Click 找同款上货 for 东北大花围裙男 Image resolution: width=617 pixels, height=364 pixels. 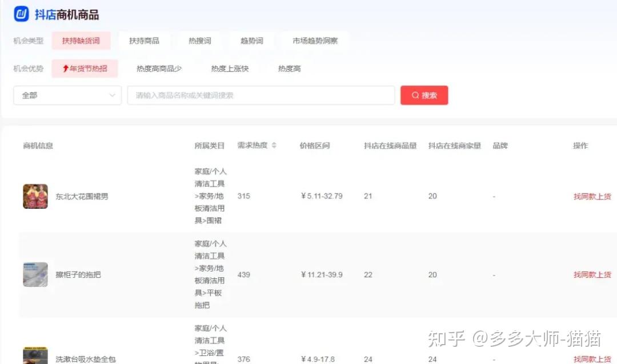(x=592, y=196)
